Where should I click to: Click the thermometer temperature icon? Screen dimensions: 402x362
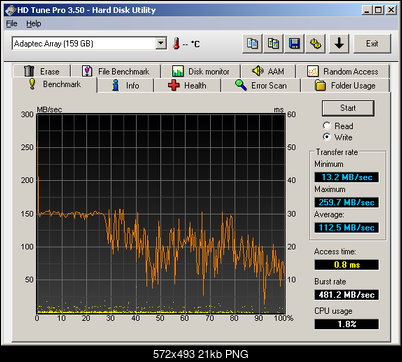176,44
